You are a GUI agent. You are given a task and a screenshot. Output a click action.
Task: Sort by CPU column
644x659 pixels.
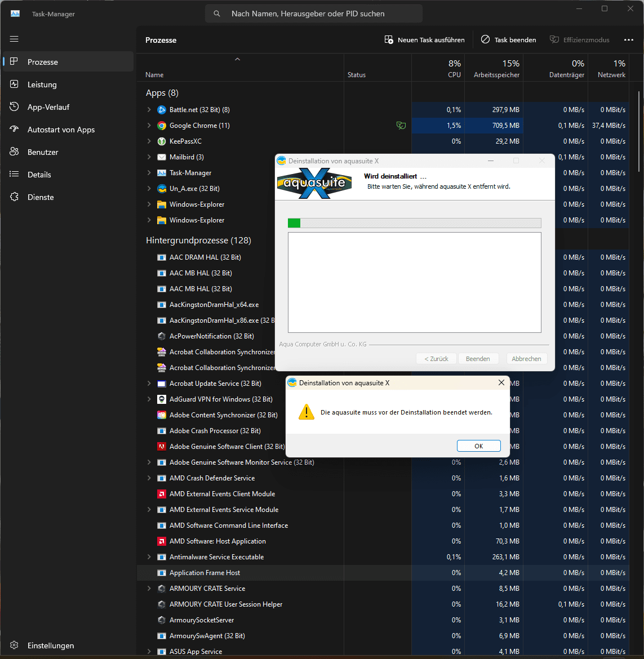coord(438,69)
